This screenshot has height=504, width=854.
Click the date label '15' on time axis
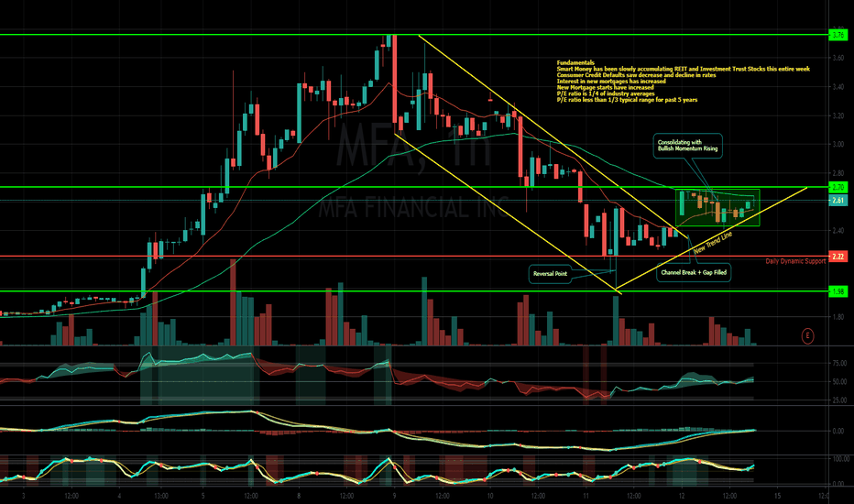click(x=778, y=496)
